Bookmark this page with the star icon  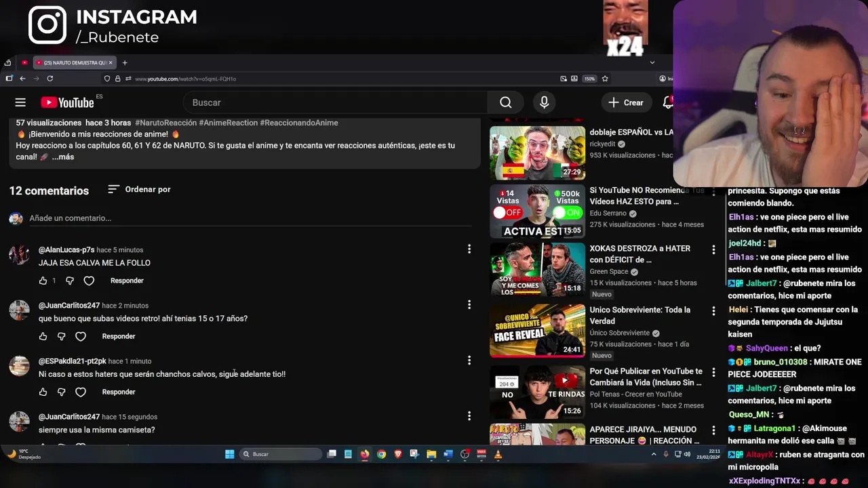(605, 79)
